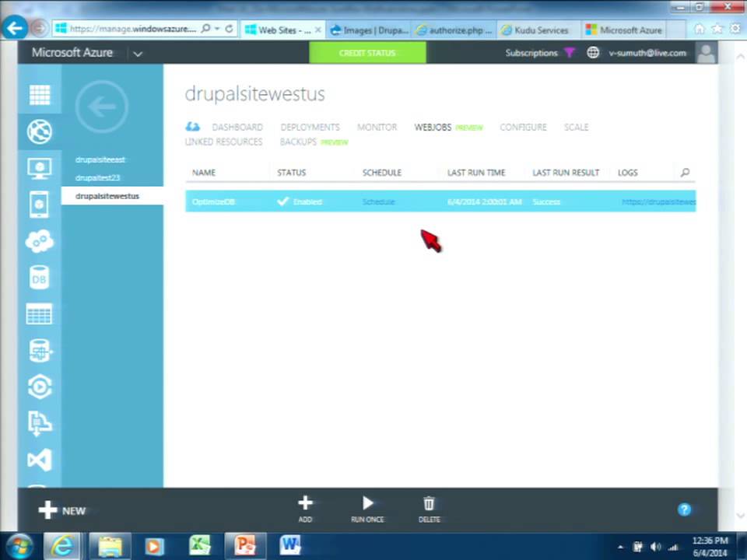
Task: Click the language globe icon in top bar
Action: (x=593, y=52)
